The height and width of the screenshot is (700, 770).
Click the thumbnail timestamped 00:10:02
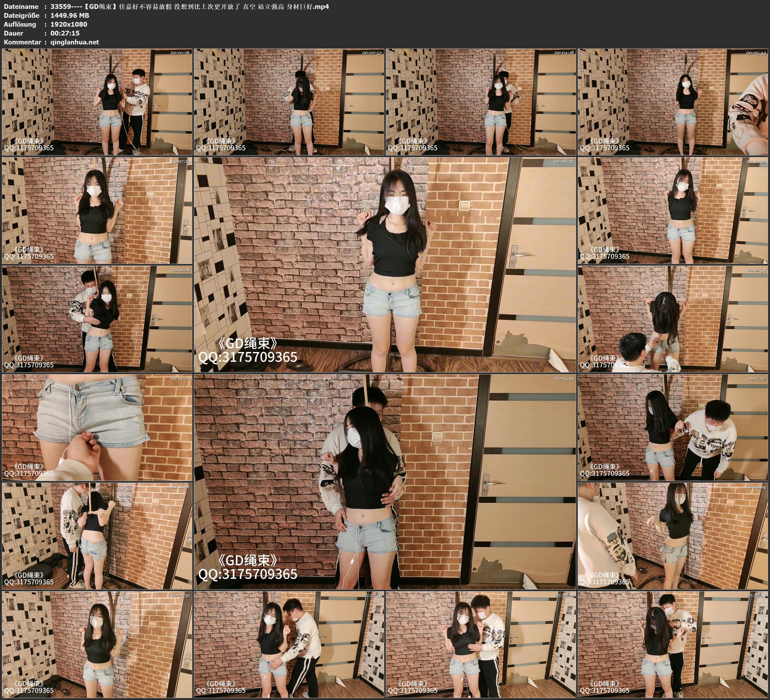673,210
